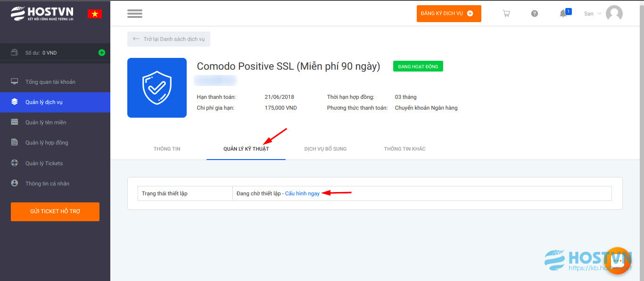This screenshot has height=281, width=644.
Task: Switch to the THÔNG TIN tab
Action: click(167, 149)
